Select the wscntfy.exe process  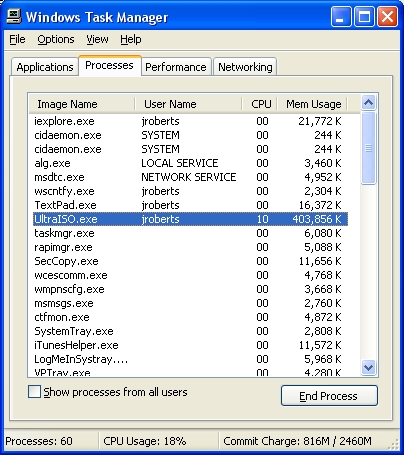pos(190,191)
